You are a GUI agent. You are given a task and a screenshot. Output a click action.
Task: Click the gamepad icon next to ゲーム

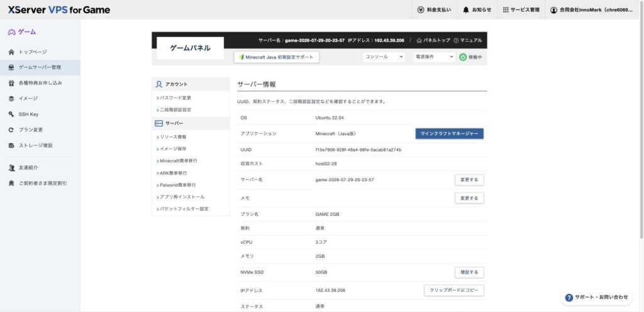click(11, 32)
